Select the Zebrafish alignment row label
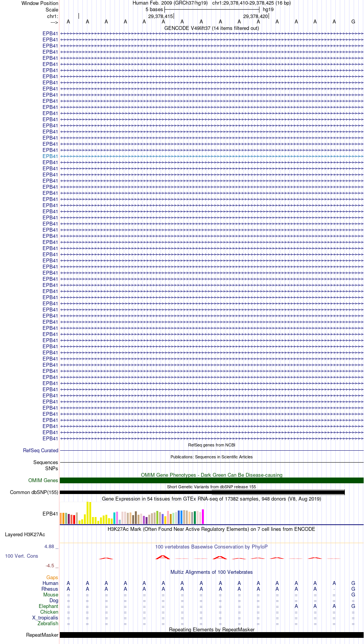Viewport: 364px width, 644px height. click(x=48, y=623)
